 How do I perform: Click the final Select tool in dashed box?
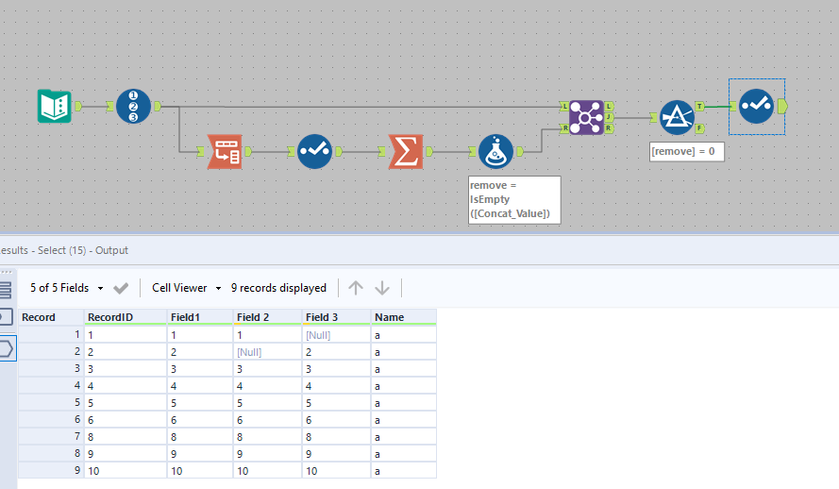pos(756,106)
